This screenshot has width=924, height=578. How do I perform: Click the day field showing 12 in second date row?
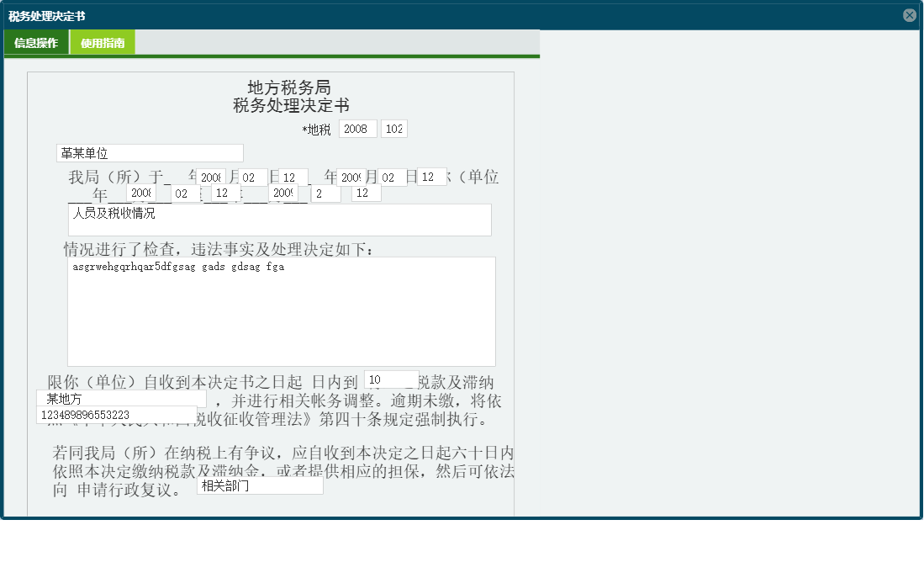coord(365,193)
